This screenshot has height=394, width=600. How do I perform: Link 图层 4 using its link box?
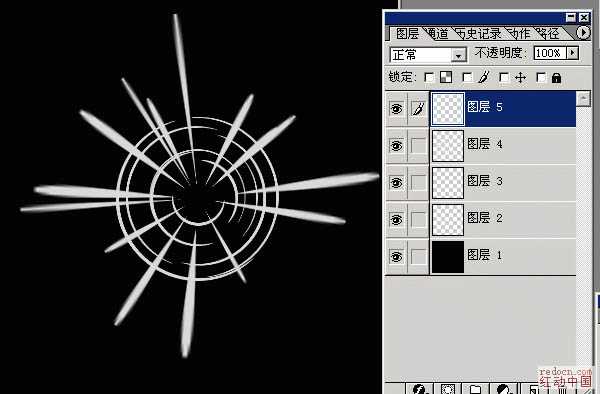pos(418,146)
